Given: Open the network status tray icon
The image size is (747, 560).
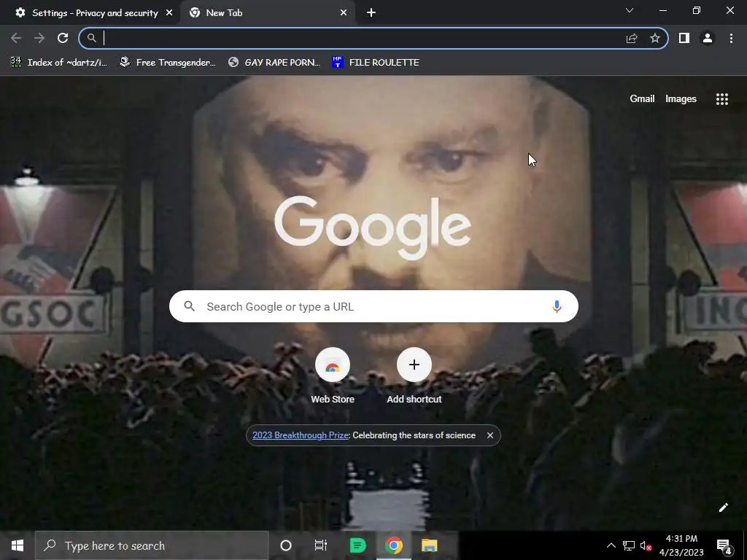Looking at the screenshot, I should (628, 545).
